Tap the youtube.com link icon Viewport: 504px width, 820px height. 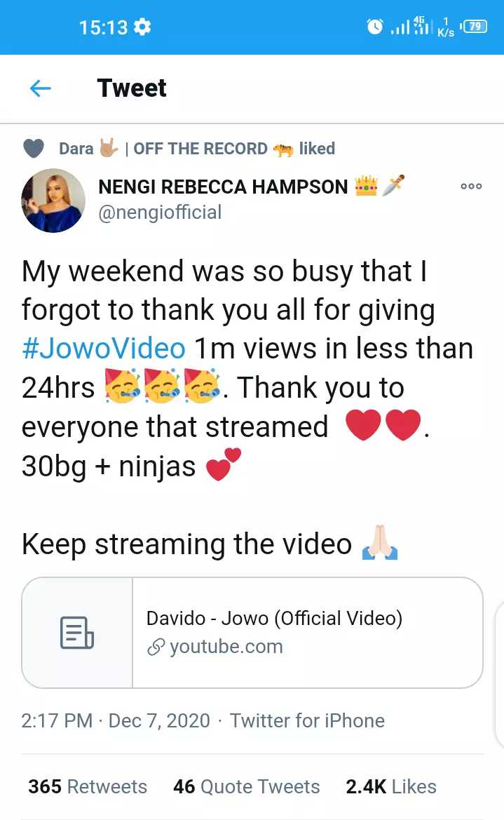coord(156,647)
